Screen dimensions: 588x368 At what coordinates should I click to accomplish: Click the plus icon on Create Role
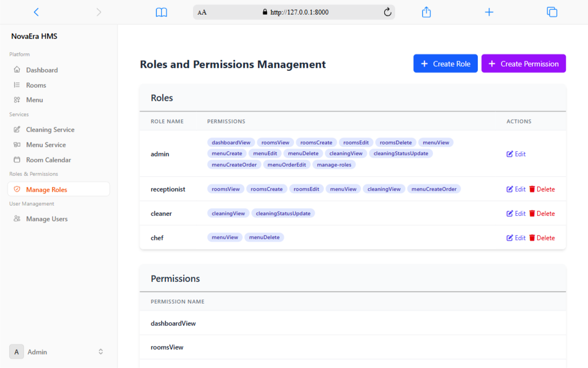tap(424, 64)
